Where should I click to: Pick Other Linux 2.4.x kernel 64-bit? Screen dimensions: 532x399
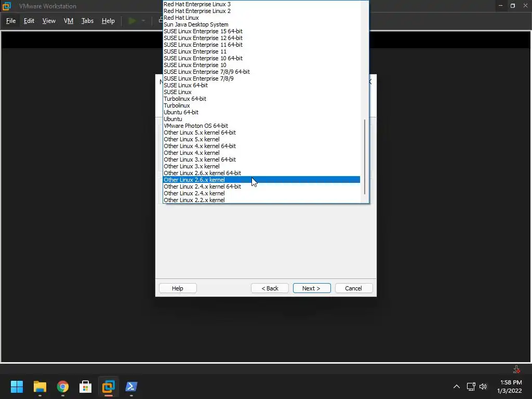261,187
